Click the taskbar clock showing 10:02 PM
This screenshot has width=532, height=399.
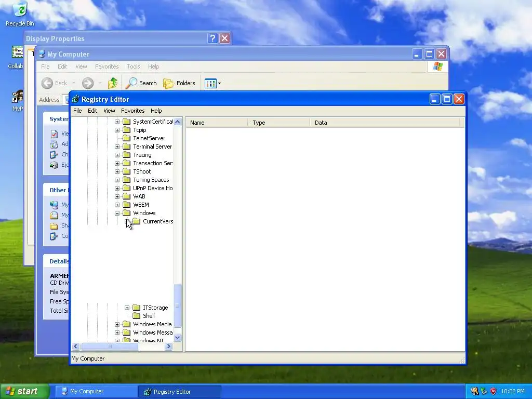(x=513, y=391)
